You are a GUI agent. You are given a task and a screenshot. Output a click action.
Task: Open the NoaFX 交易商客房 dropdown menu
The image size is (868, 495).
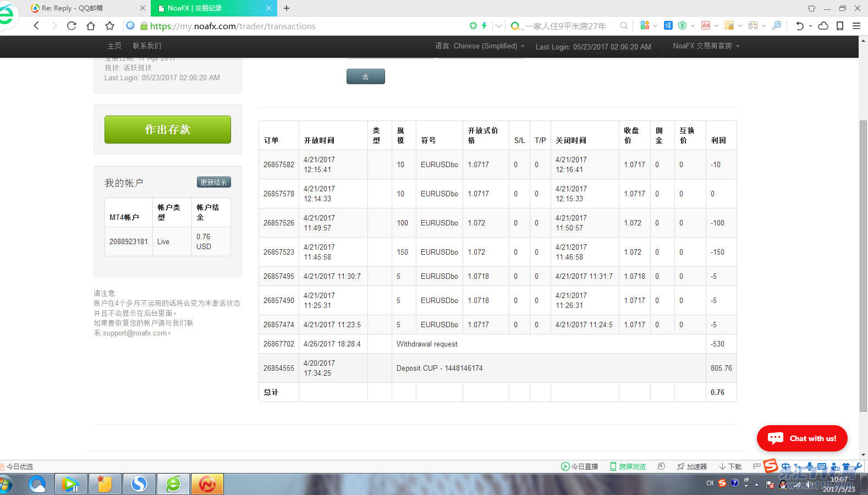click(x=706, y=46)
